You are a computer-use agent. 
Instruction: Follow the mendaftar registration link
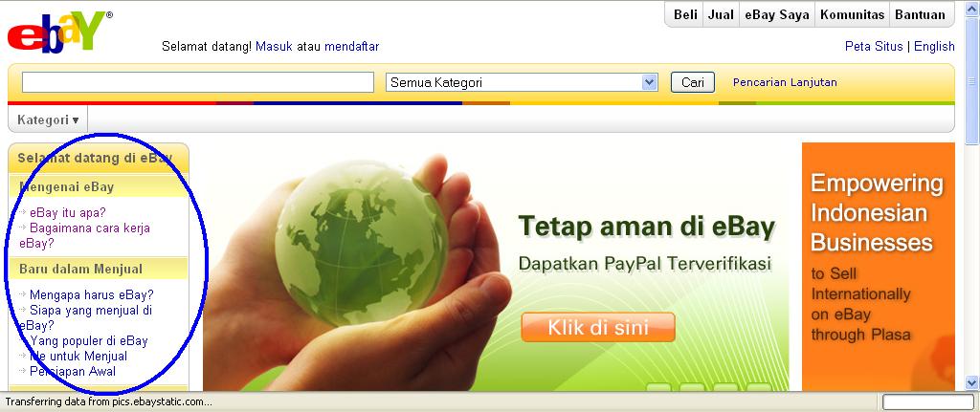352,46
